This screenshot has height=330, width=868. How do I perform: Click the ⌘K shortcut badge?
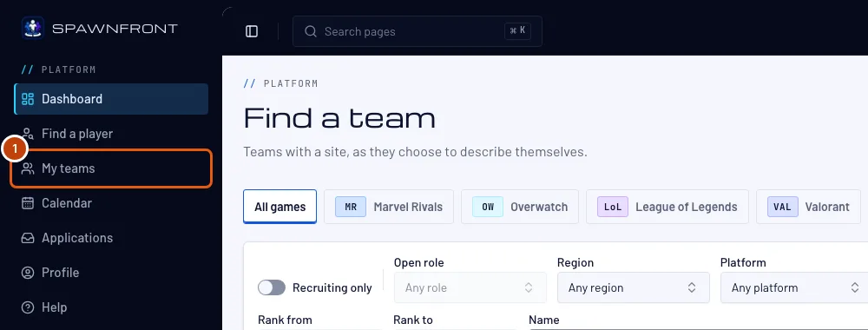tap(517, 31)
